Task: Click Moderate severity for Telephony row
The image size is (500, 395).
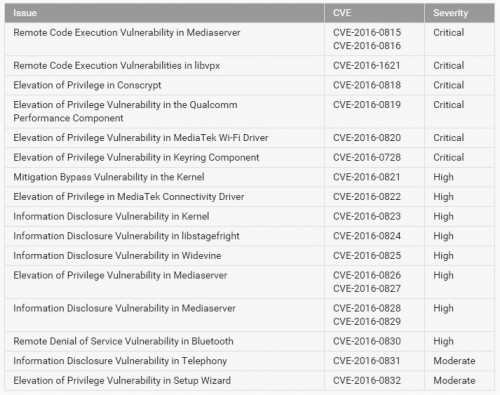Action: coord(454,361)
